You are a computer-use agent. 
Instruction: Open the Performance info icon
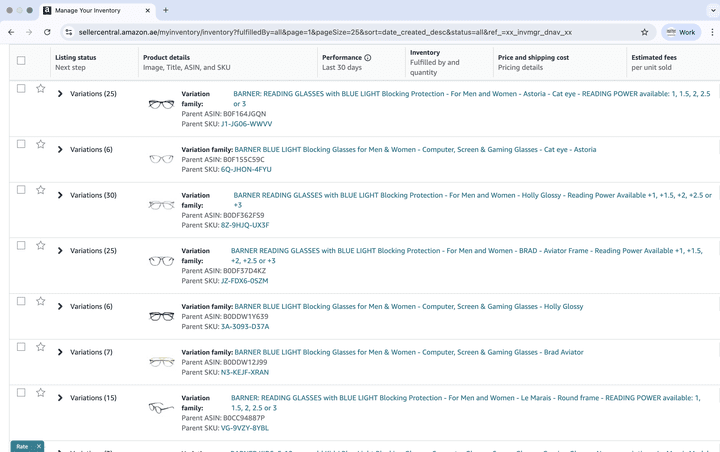click(x=368, y=57)
